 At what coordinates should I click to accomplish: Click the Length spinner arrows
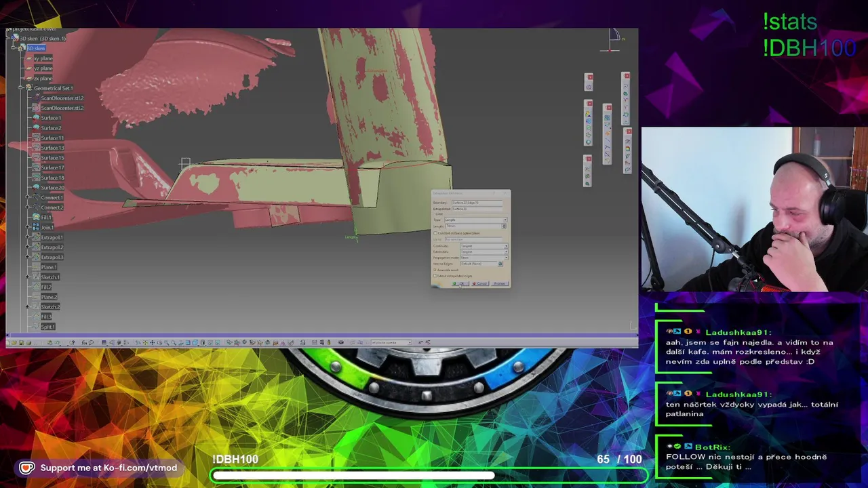504,226
